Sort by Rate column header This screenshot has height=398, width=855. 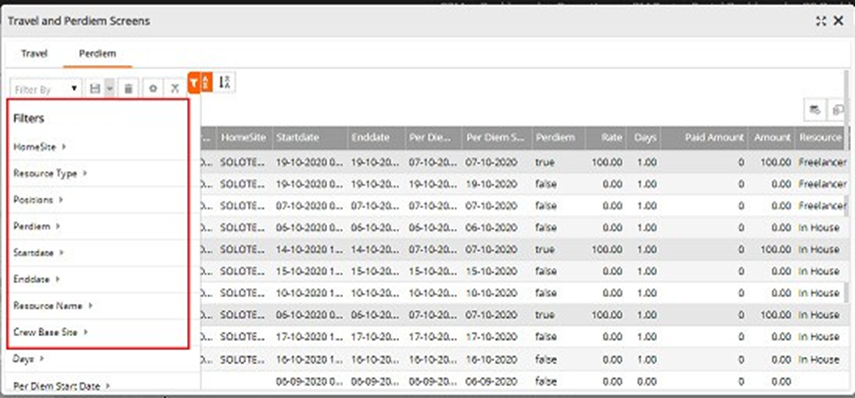tap(605, 138)
